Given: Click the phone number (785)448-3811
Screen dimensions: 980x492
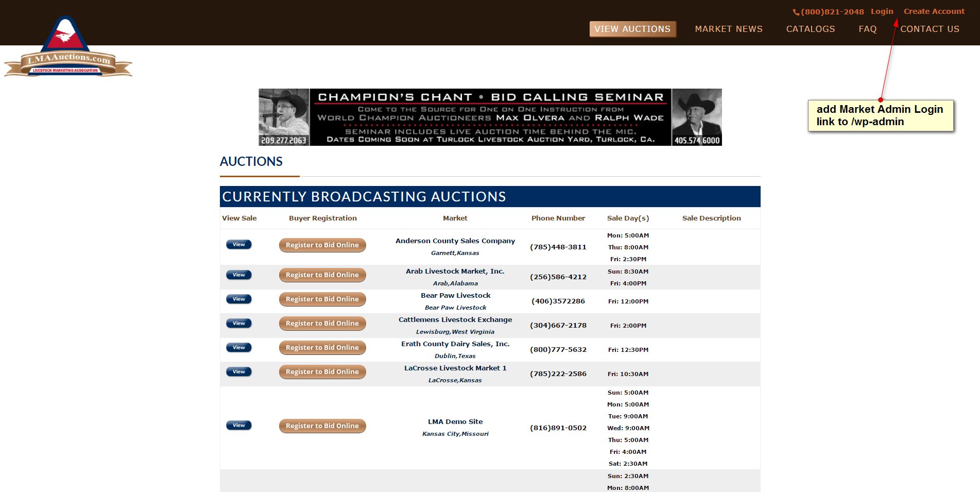Looking at the screenshot, I should click(x=558, y=247).
